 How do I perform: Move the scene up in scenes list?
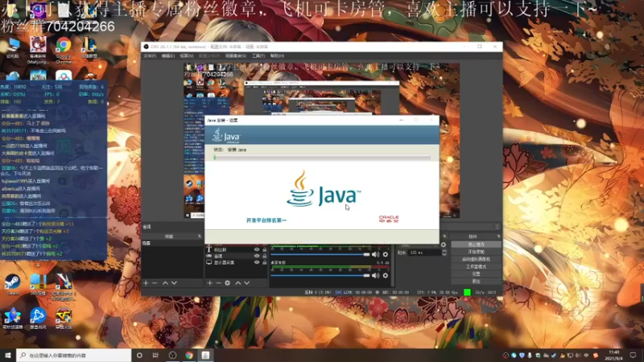(x=165, y=283)
